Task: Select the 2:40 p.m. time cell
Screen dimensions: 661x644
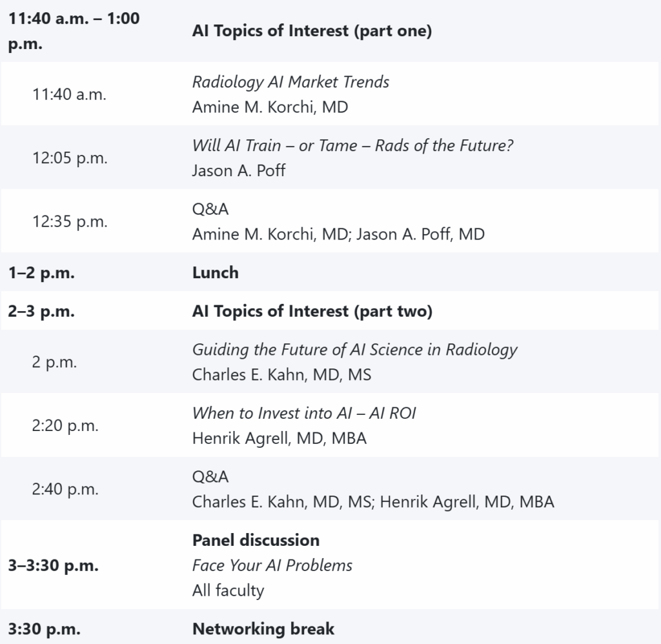Action: tap(65, 489)
